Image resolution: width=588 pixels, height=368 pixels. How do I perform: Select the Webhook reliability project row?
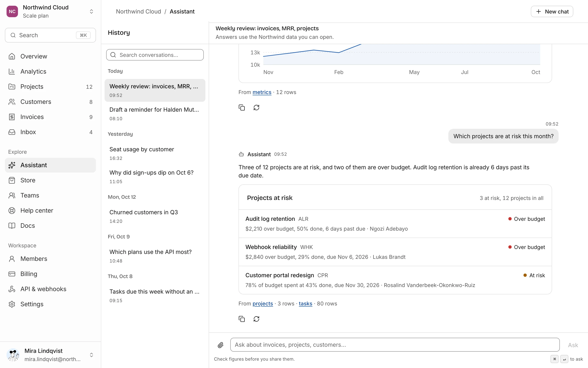click(x=395, y=252)
